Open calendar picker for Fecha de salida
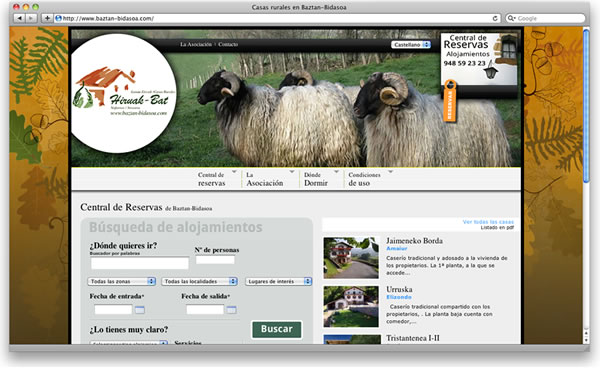This screenshot has width=600, height=368. click(x=231, y=309)
